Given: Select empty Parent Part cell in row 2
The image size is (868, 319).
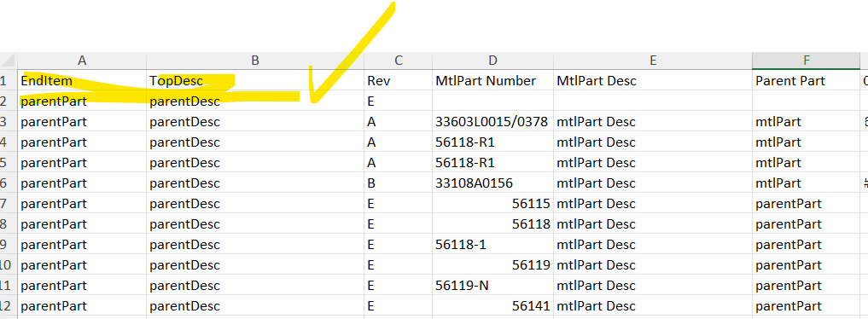Looking at the screenshot, I should [806, 101].
